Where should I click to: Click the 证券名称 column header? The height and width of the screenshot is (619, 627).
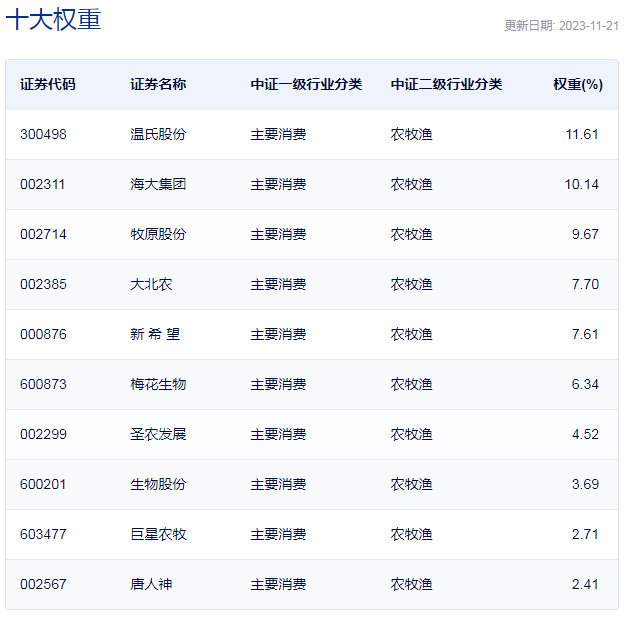coord(158,84)
